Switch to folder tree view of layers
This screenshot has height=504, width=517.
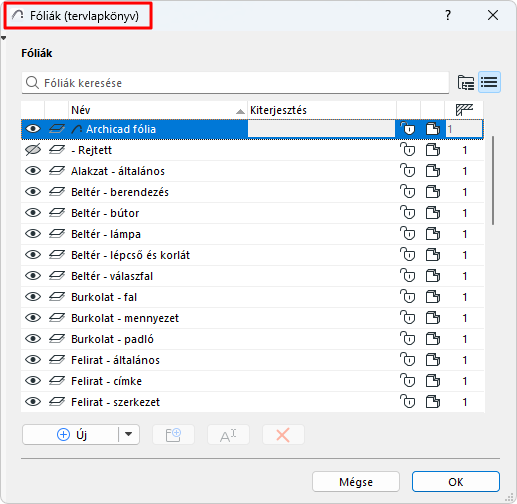point(466,82)
